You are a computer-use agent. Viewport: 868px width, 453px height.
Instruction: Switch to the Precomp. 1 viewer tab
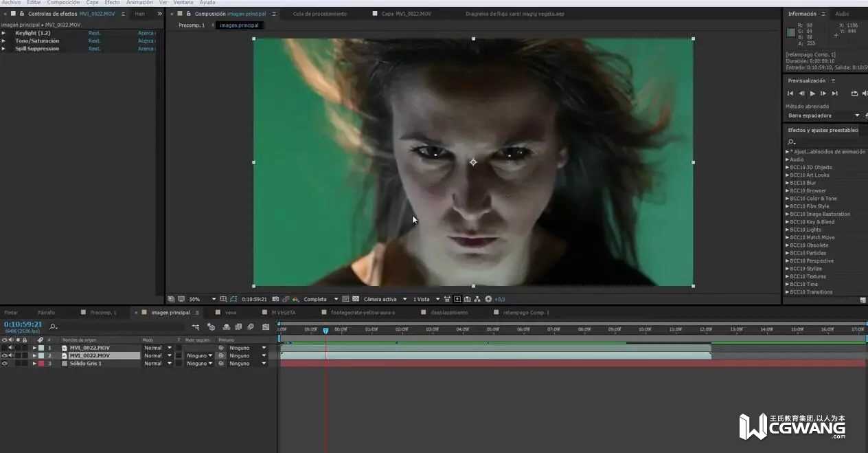pos(192,25)
